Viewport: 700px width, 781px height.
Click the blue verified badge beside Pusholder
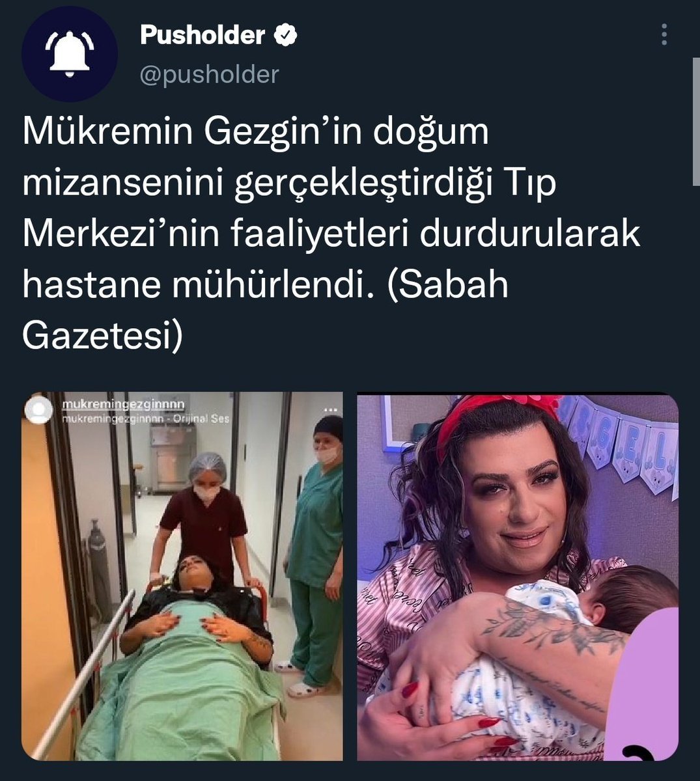pos(285,36)
